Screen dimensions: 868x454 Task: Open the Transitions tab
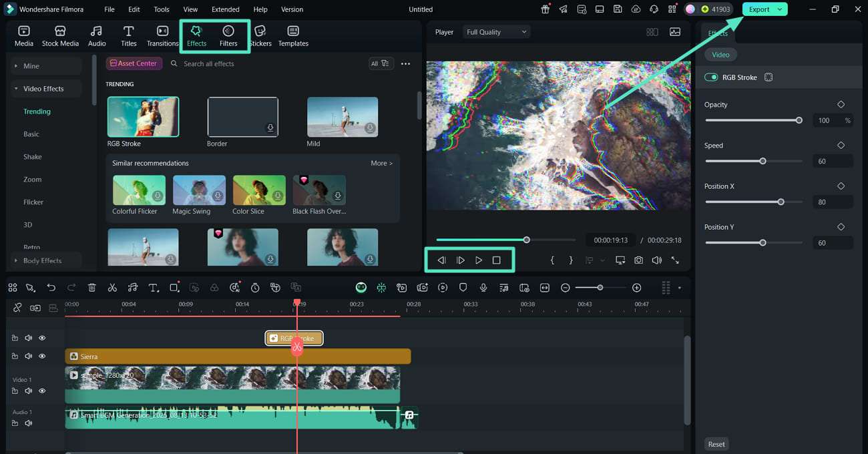pyautogui.click(x=162, y=36)
